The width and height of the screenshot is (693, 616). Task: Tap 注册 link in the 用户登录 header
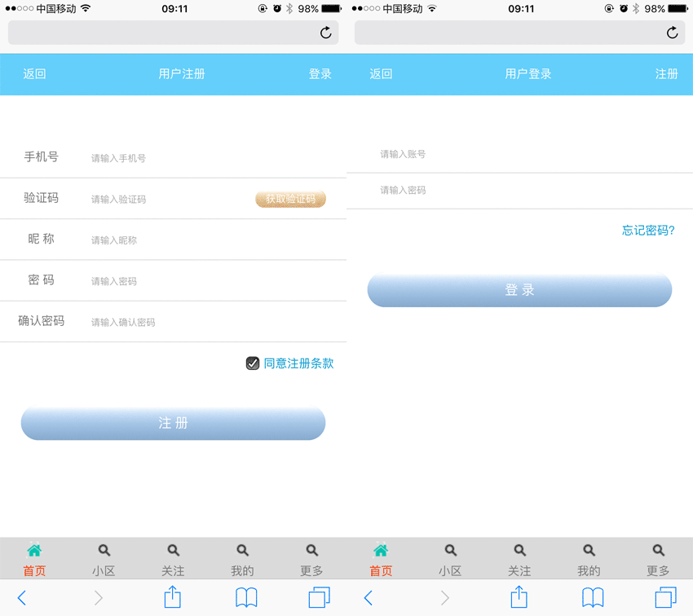[666, 74]
